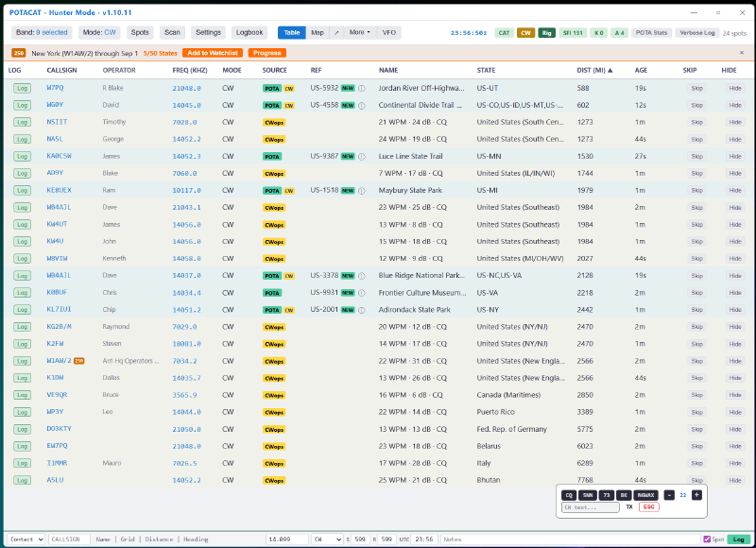Add W1AW/2 to Watchlist
The height and width of the screenshot is (548, 756).
pos(213,53)
